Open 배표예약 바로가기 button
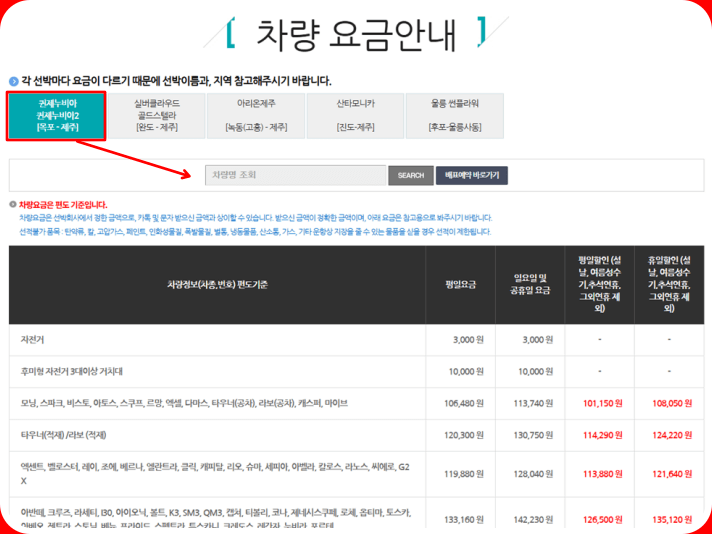The width and height of the screenshot is (712, 534). click(x=472, y=175)
